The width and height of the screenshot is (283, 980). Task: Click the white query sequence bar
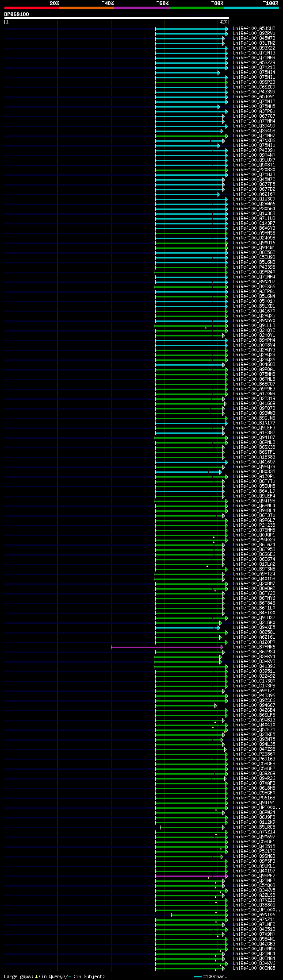(116, 18)
